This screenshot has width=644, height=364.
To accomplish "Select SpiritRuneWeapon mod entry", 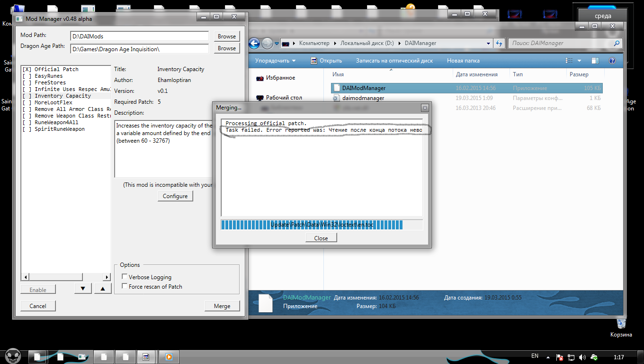I will tap(66, 129).
